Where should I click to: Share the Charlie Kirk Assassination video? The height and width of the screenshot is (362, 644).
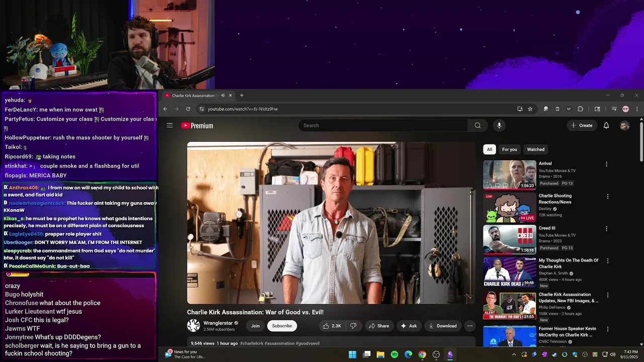[379, 326]
